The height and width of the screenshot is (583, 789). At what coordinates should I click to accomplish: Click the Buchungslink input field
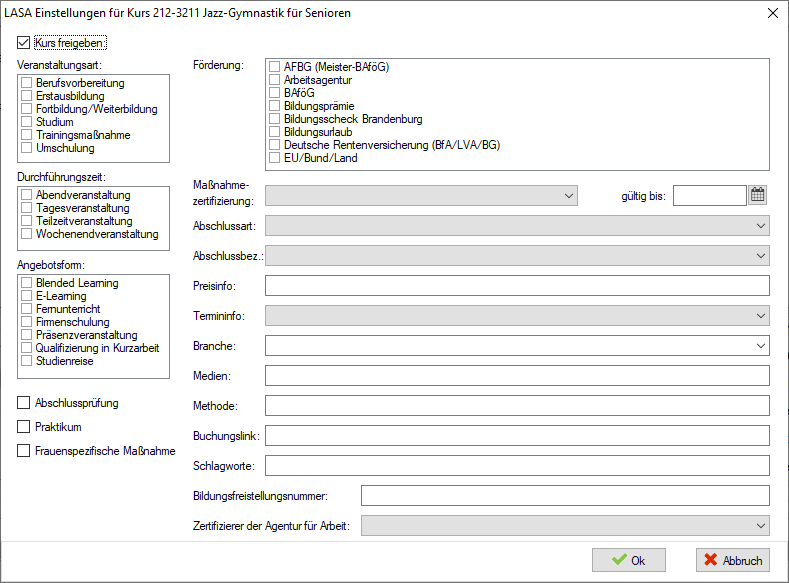tap(517, 436)
